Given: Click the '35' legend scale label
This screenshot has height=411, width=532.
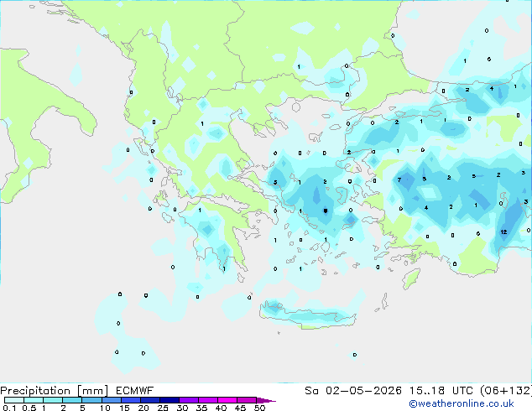Looking at the screenshot, I should tap(201, 408).
